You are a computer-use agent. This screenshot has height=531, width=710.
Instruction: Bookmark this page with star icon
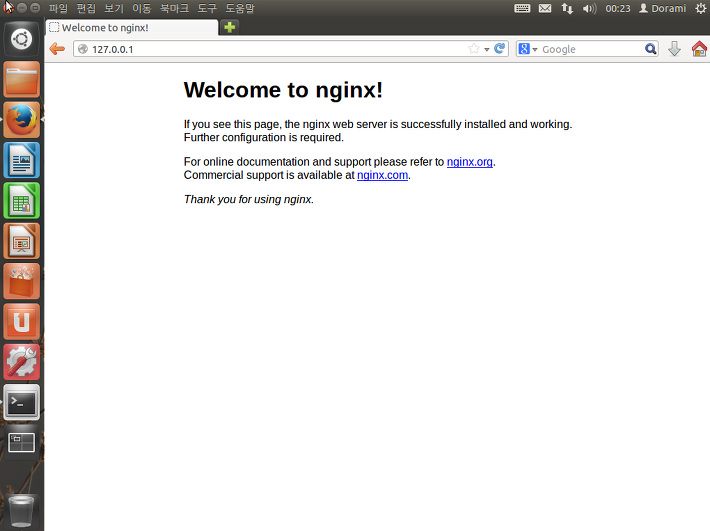(x=474, y=49)
